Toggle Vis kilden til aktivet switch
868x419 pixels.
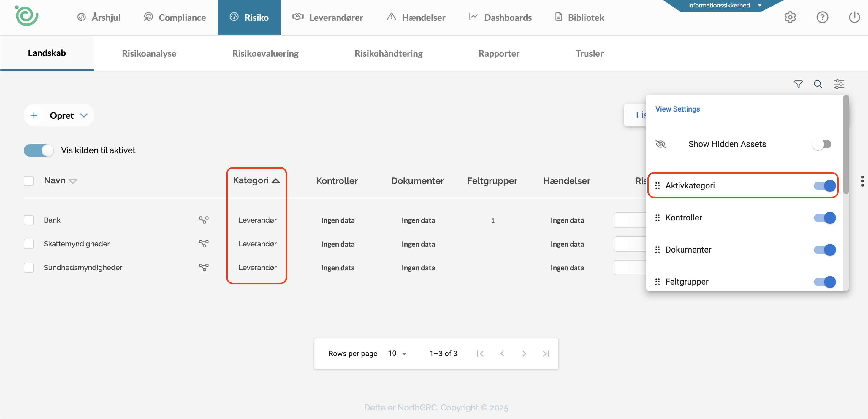tap(39, 150)
